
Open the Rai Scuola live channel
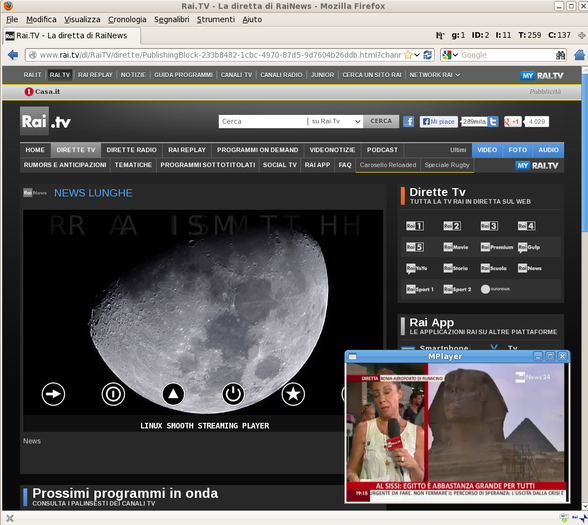(494, 268)
